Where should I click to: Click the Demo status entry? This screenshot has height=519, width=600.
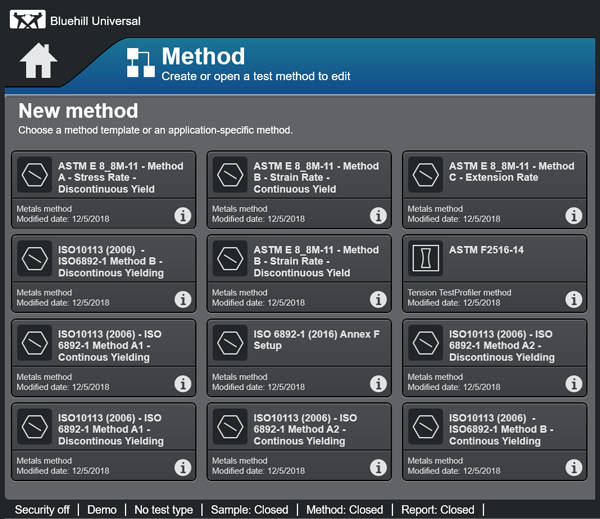click(102, 510)
